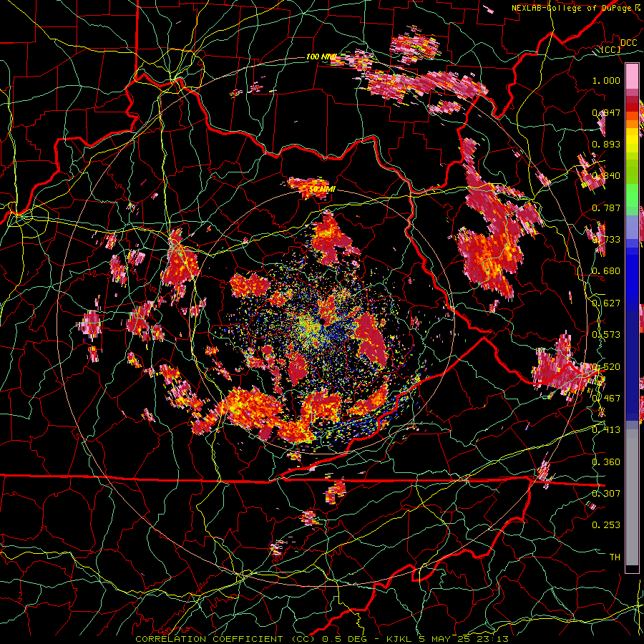The height and width of the screenshot is (644, 644).
Task: Click the 50 NMI range ring label
Action: 322,190
